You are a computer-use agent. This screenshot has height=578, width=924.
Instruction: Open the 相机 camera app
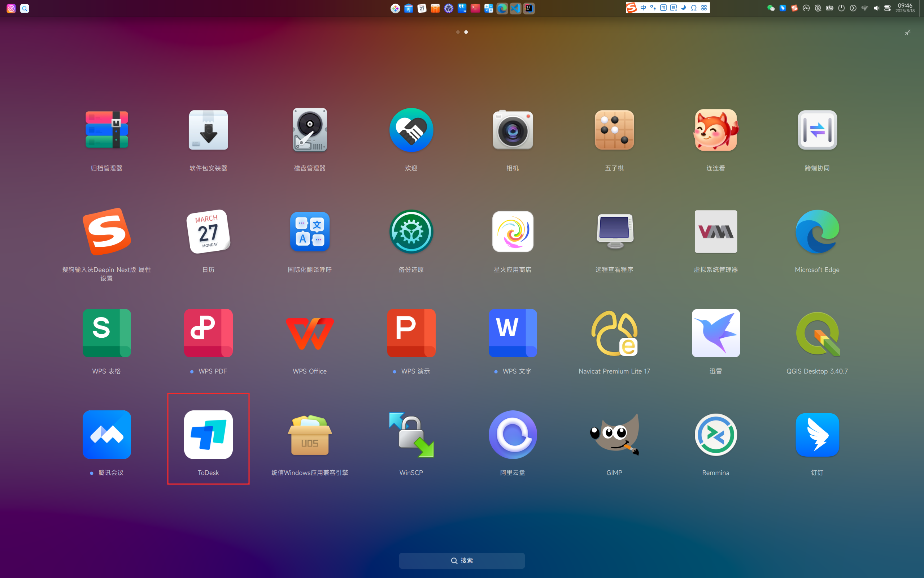coord(513,130)
